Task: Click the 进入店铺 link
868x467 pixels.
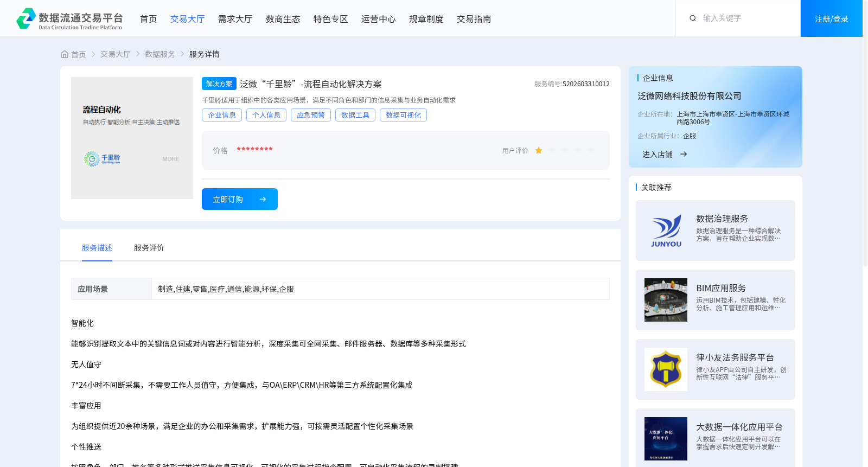Action: click(658, 155)
